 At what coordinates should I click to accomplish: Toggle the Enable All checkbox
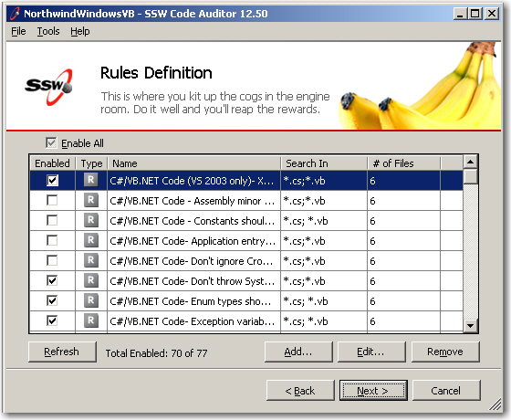tap(51, 142)
